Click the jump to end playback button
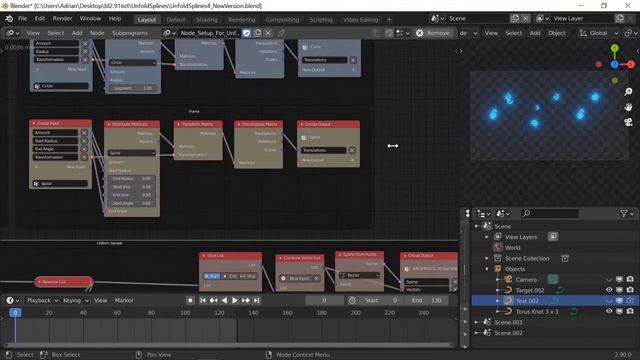Image resolution: width=640 pixels, height=360 pixels. pyautogui.click(x=256, y=300)
